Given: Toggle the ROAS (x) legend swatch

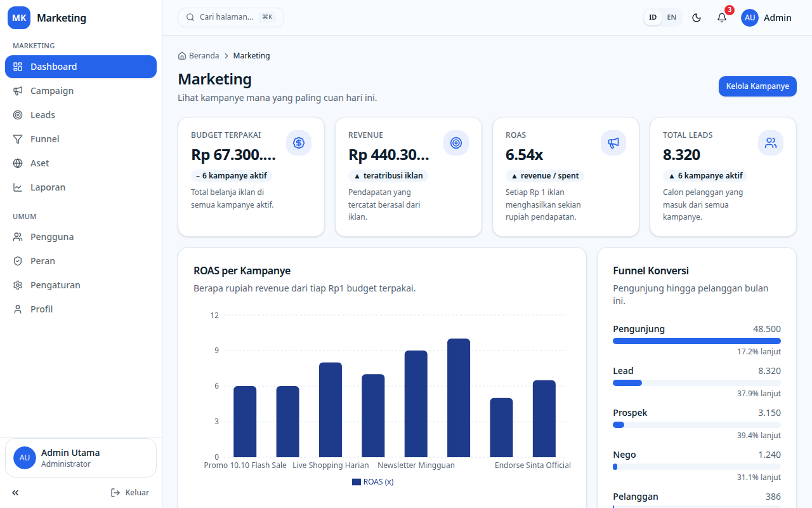Looking at the screenshot, I should 356,482.
